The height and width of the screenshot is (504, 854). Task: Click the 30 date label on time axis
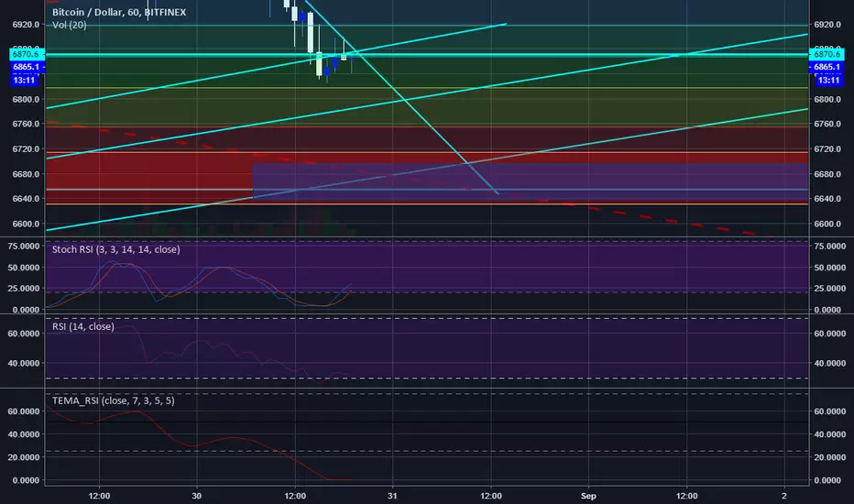point(197,496)
